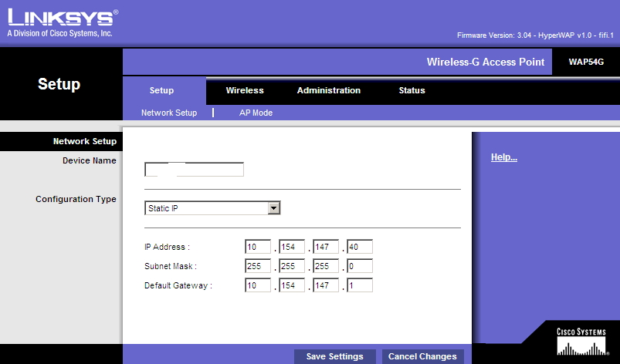Viewport: 620px width, 364px height.
Task: Click the first octet of IP Address
Action: pos(258,247)
